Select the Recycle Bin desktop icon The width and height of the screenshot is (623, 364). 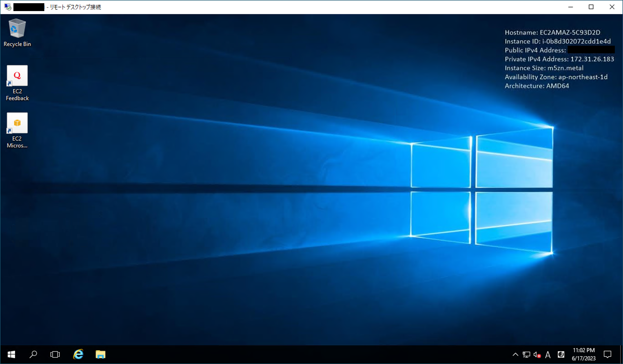coord(17,32)
